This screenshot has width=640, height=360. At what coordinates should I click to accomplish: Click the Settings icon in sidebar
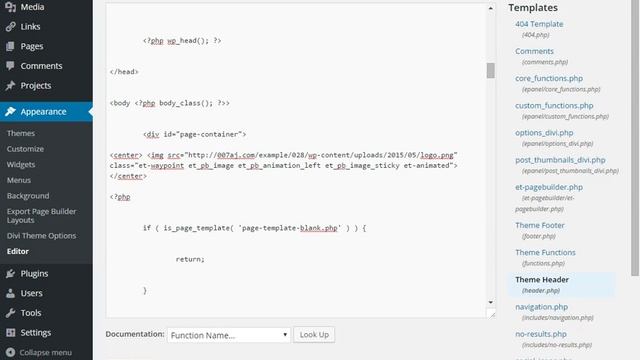(11, 332)
